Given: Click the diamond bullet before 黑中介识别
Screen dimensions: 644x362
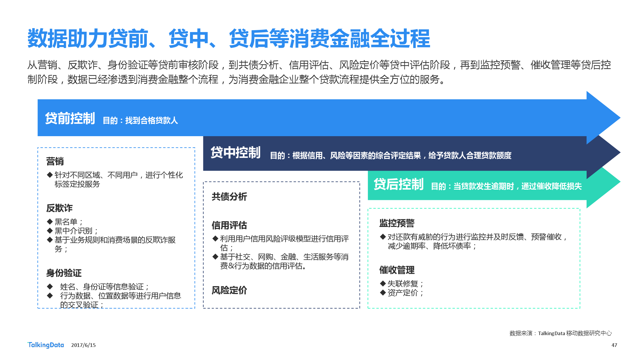Looking at the screenshot, I should [x=50, y=231].
